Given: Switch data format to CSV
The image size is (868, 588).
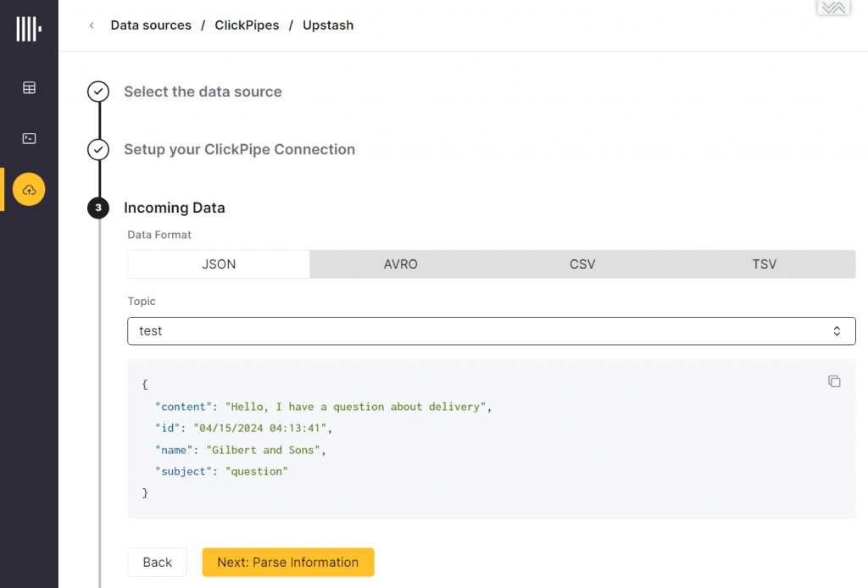Looking at the screenshot, I should point(582,264).
